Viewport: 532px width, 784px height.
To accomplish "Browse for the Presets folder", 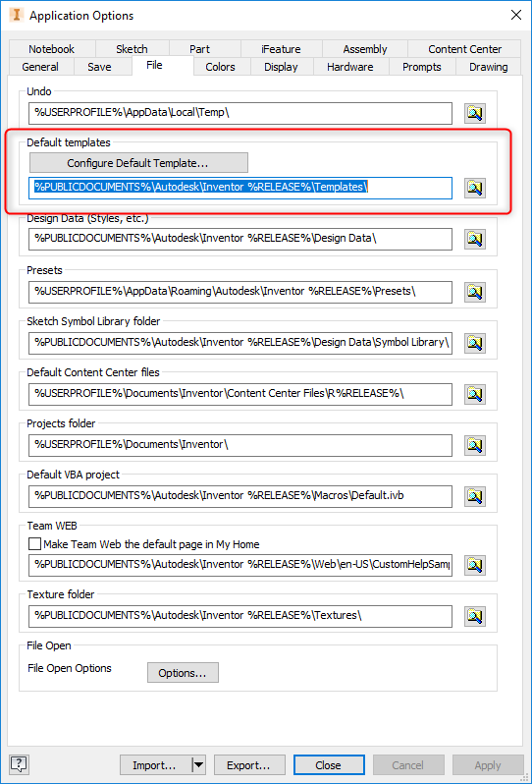I will [474, 292].
